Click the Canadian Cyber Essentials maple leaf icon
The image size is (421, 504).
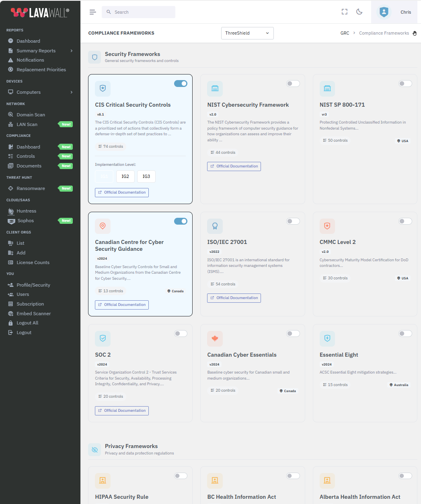pos(215,339)
